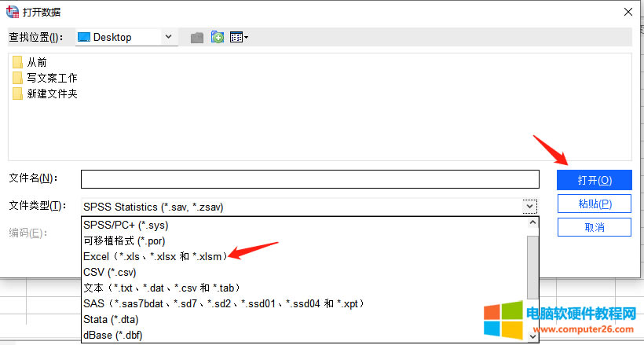This screenshot has height=345, width=644.
Task: Select 可移植格式 (*.por) option
Action: click(x=124, y=240)
